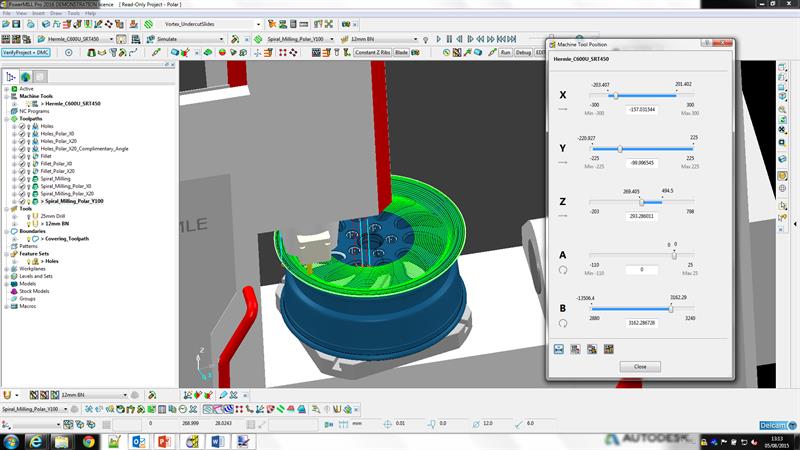Viewport: 800px width, 450px height.
Task: Click second machine position icon in dialog
Action: coord(575,349)
